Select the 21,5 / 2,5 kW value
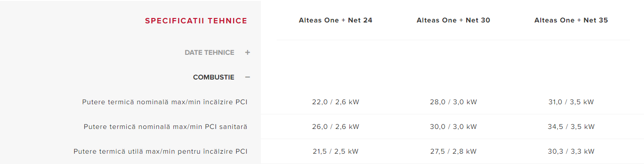 335,151
